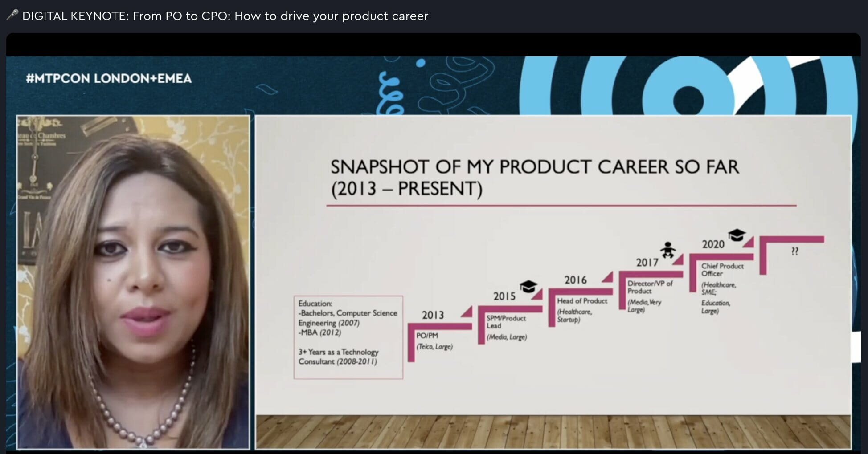Click the blue squiggle decoration in the banner

(x=391, y=93)
